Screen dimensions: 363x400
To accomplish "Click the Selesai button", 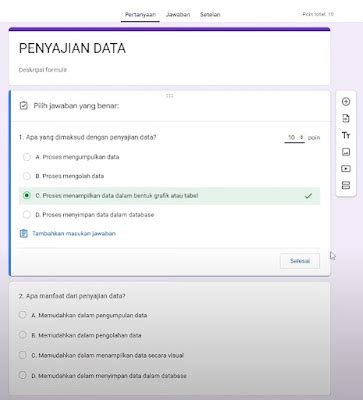I will pyautogui.click(x=300, y=261).
